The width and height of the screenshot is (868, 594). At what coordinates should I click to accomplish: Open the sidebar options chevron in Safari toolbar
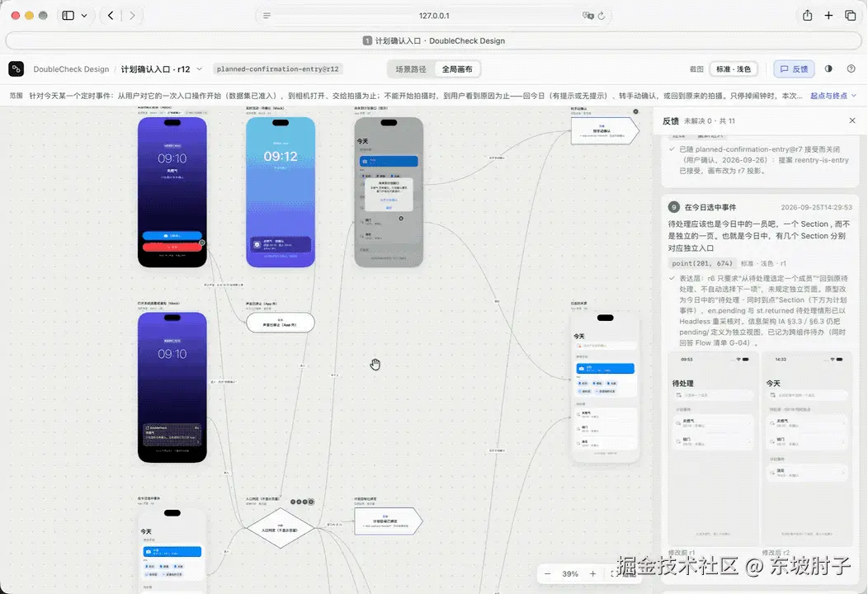84,16
